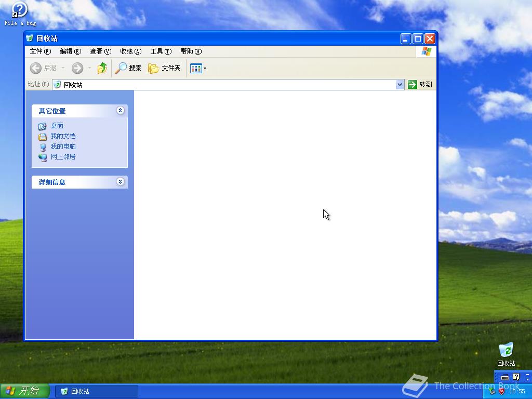Open the 我的文档 link in sidebar
Screen dimensions: 532x399
tap(63, 136)
